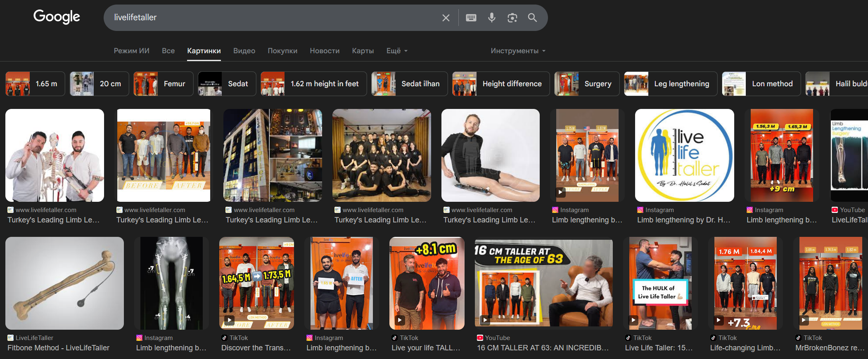Apply the Femur suggestion chip
This screenshot has height=359, width=868.
[163, 84]
